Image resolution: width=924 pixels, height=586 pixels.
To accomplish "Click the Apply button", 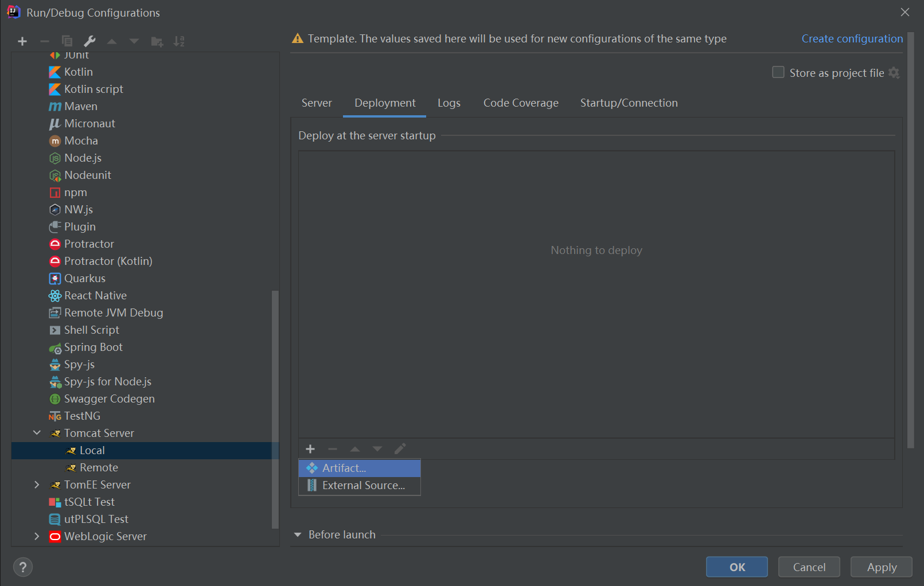I will click(x=882, y=567).
